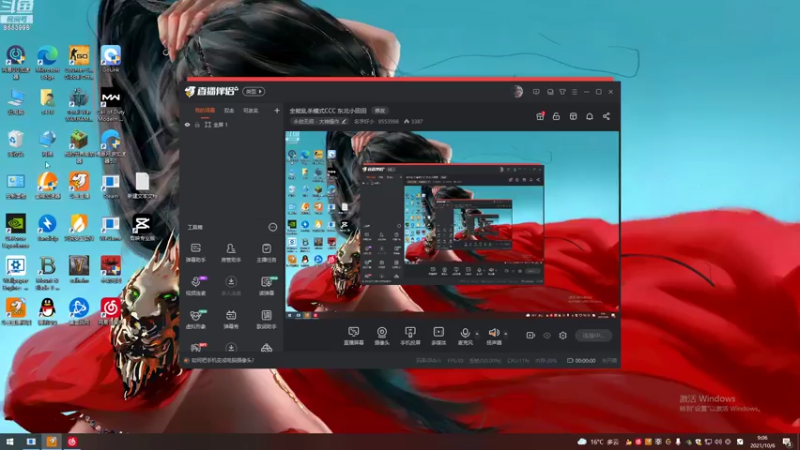Add a camera source (摄像头)

pyautogui.click(x=382, y=336)
